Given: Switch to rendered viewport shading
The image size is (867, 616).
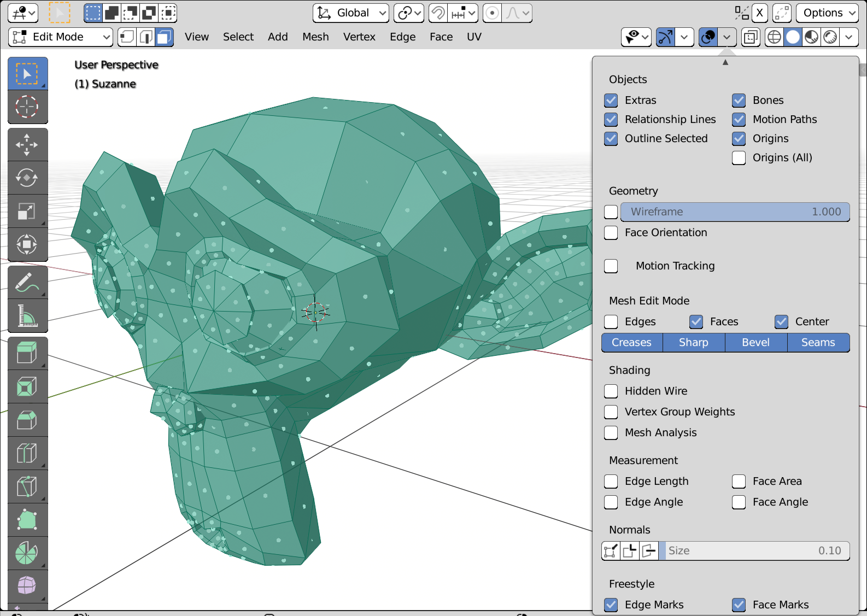Looking at the screenshot, I should (x=830, y=37).
